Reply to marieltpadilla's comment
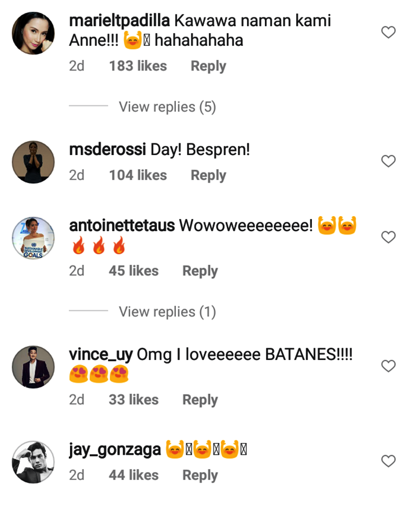The height and width of the screenshot is (509, 420). click(208, 66)
